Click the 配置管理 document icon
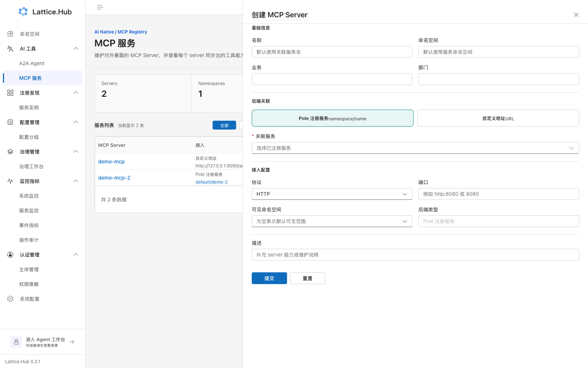 [10, 122]
